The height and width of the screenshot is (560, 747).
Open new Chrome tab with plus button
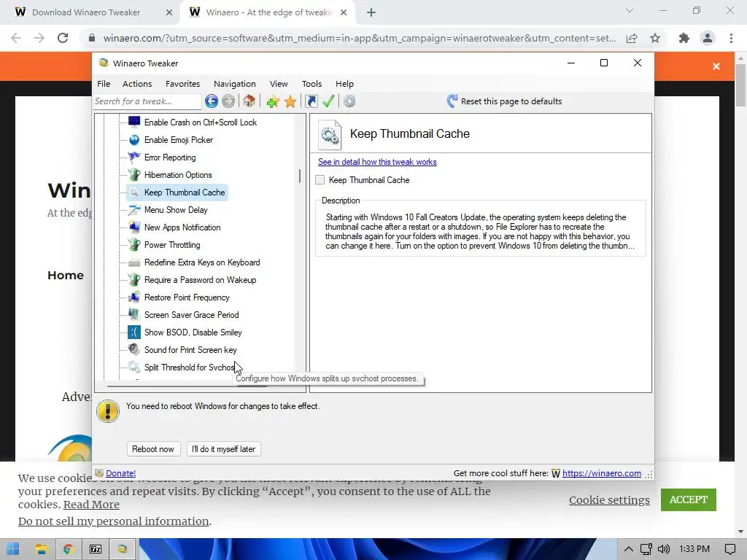coord(371,12)
